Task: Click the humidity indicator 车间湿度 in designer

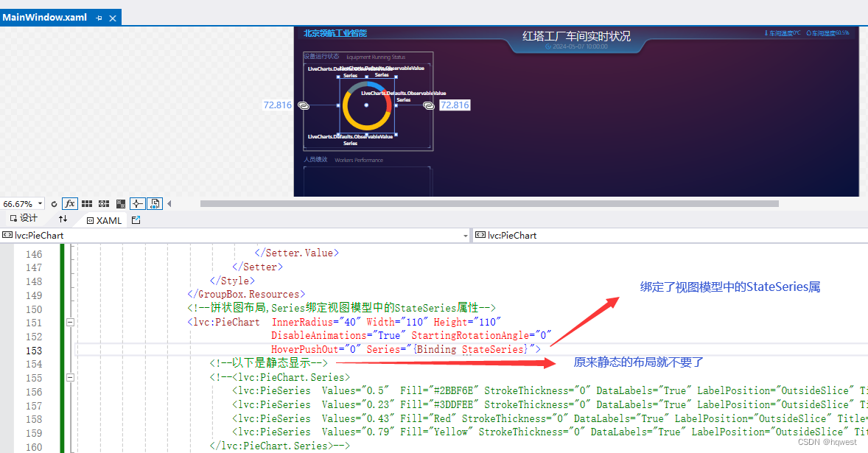Action: 827,33
